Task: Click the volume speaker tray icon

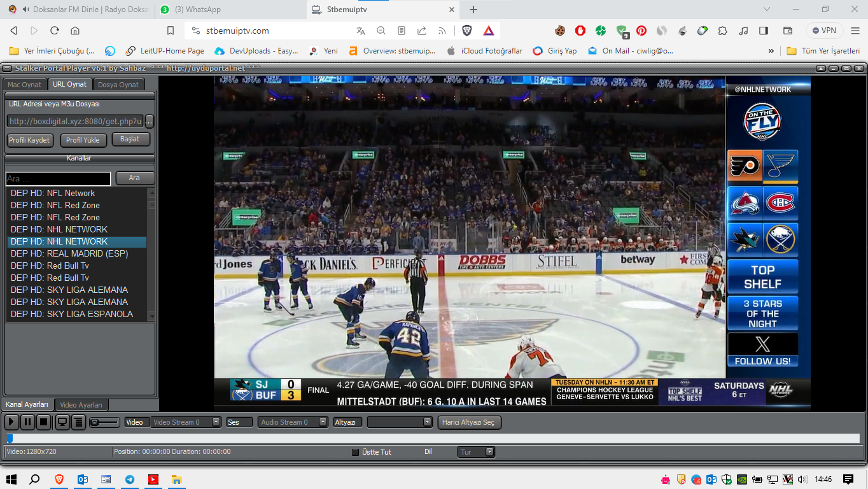Action: [x=802, y=479]
